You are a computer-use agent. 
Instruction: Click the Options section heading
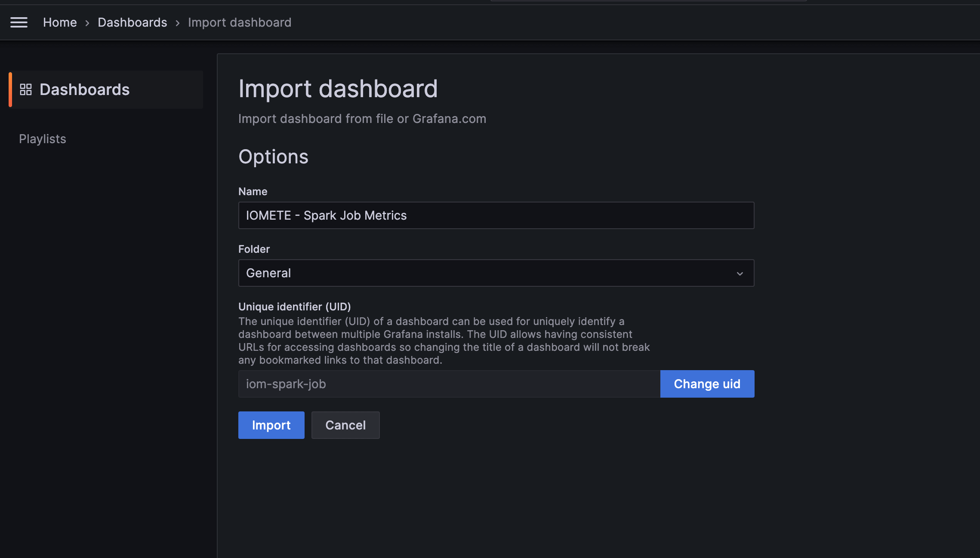274,156
